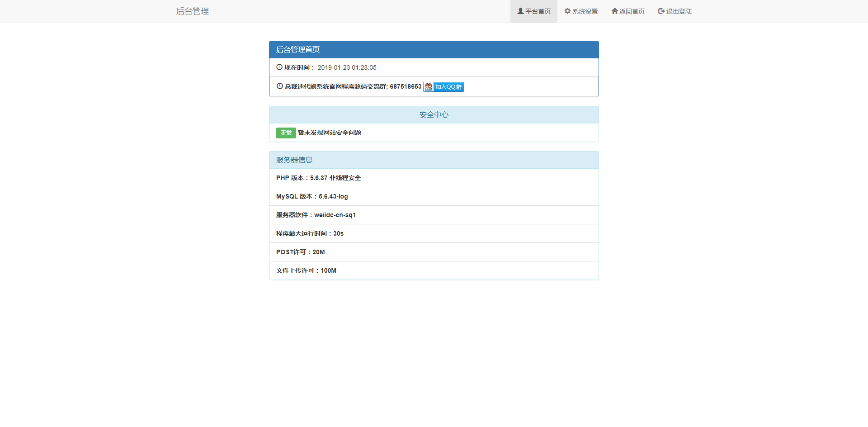Select the timestamp 2019-01-23 01:28:05
Viewport: 868px width, 427px height.
click(x=347, y=67)
